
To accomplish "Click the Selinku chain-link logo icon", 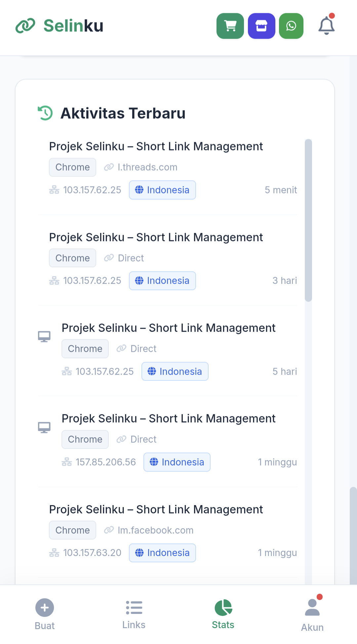I will pos(25,26).
